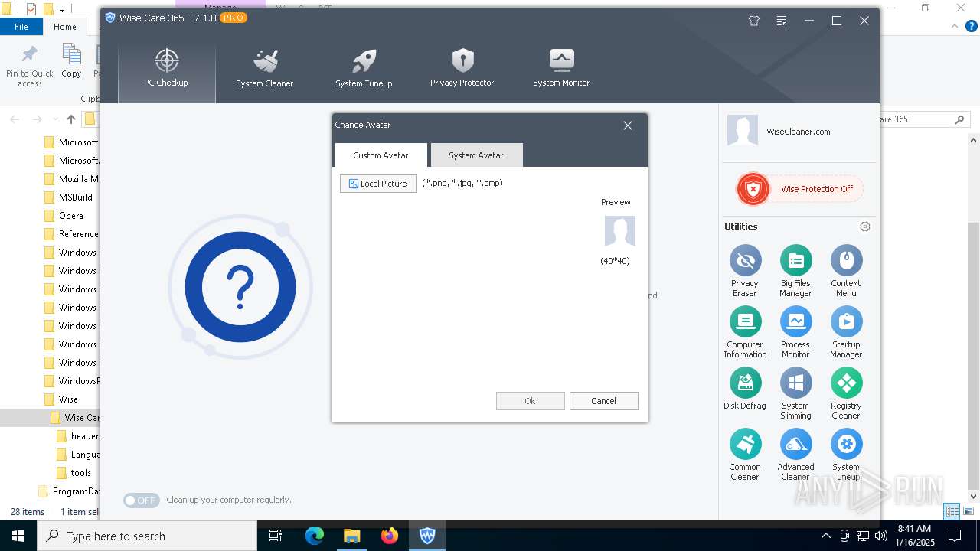
Task: Launch the Registry Cleaner utility
Action: 846,393
